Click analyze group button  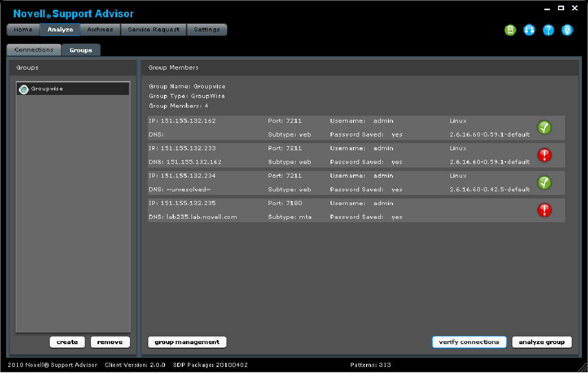point(542,342)
